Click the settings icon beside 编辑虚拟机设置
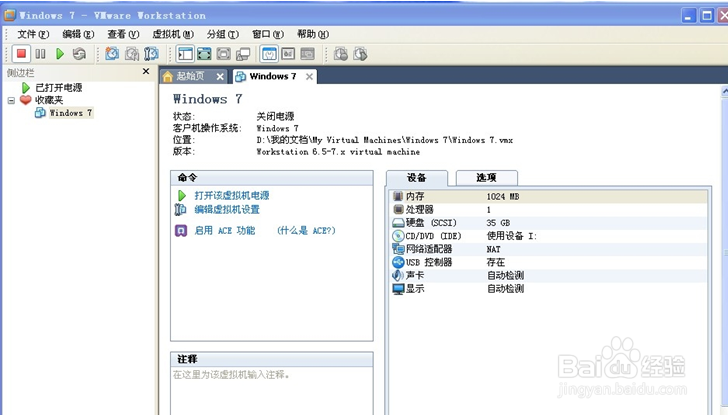This screenshot has height=415, width=728. click(180, 210)
